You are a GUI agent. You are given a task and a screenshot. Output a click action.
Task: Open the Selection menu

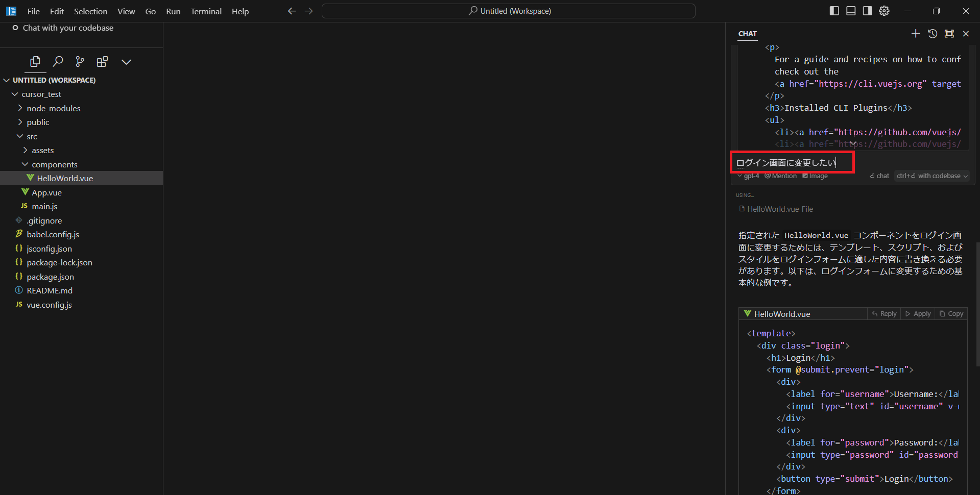90,11
